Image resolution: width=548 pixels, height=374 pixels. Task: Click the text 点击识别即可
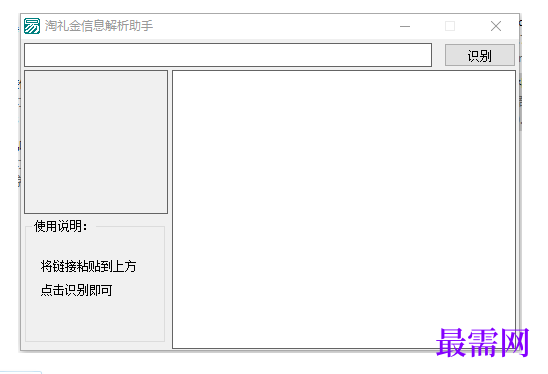76,290
